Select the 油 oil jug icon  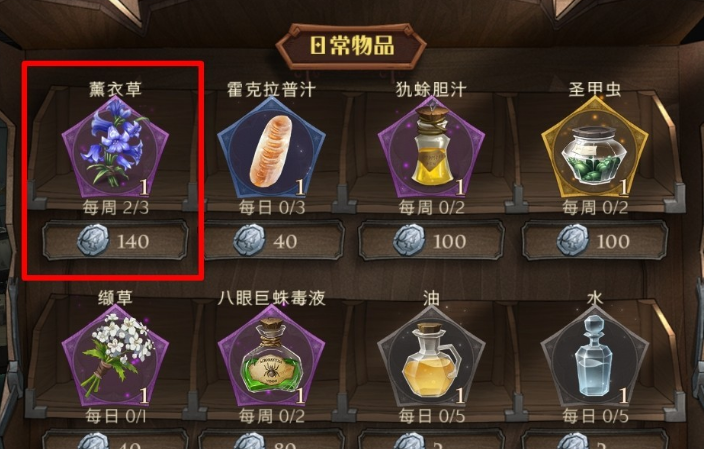[431, 356]
